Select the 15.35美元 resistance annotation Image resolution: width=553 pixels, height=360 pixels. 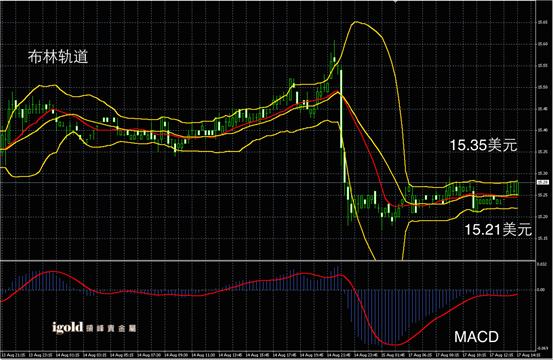(483, 145)
